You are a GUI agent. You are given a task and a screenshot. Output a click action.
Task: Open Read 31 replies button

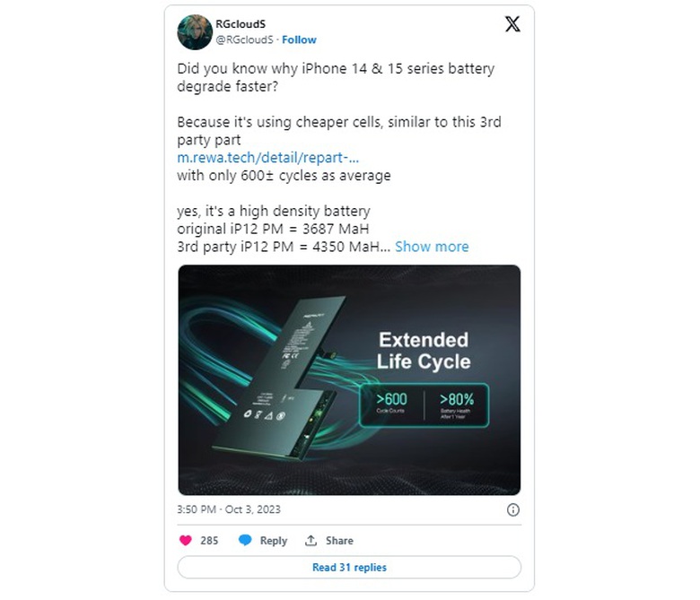coord(349,567)
